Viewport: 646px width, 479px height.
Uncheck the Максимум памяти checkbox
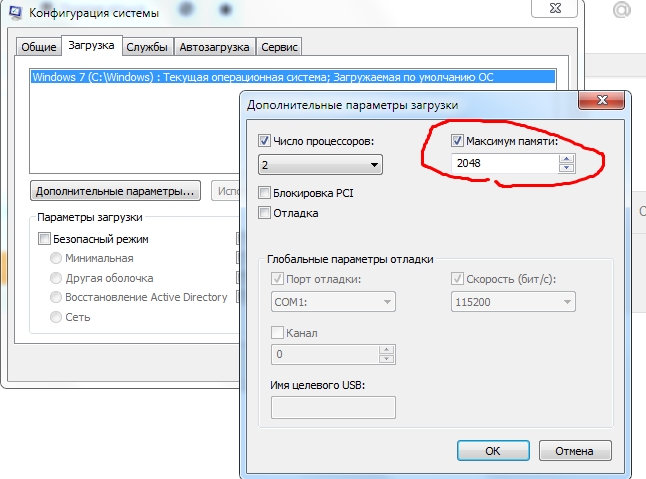tap(457, 141)
